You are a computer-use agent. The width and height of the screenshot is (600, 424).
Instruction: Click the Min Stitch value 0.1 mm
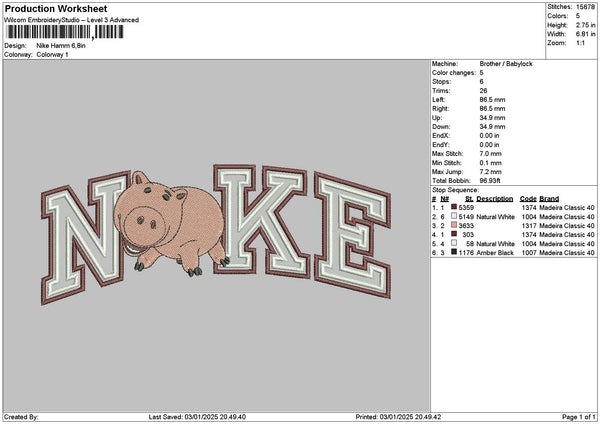click(490, 163)
